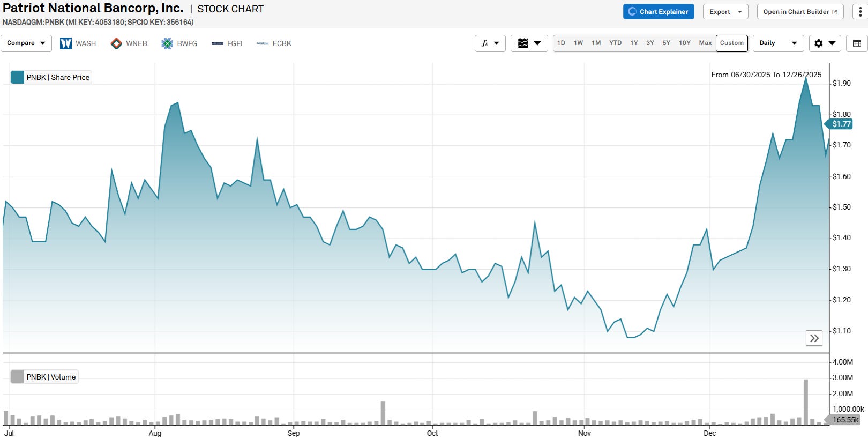Add FGFI ticker to comparison

pyautogui.click(x=235, y=43)
